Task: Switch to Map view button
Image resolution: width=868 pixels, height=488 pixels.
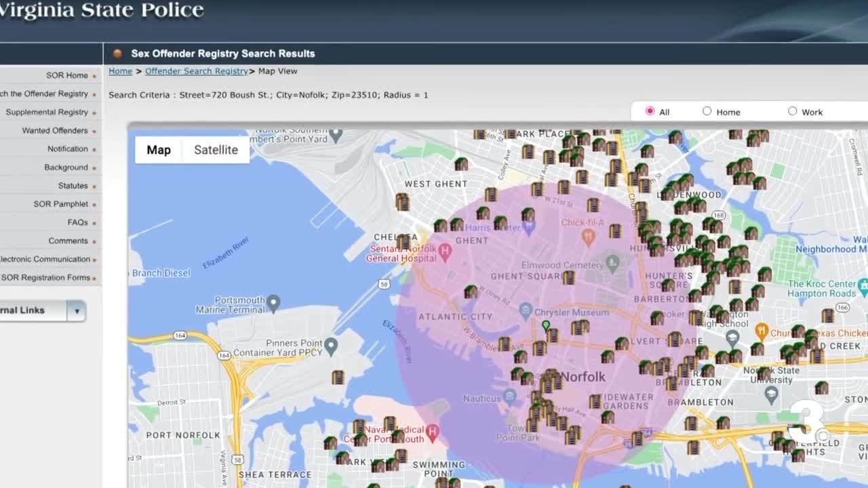Action: point(159,150)
